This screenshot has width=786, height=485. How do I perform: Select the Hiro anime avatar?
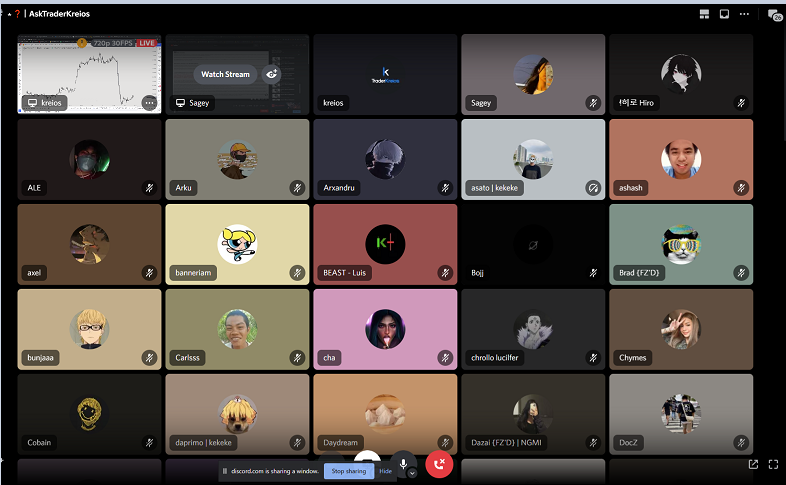pyautogui.click(x=681, y=74)
